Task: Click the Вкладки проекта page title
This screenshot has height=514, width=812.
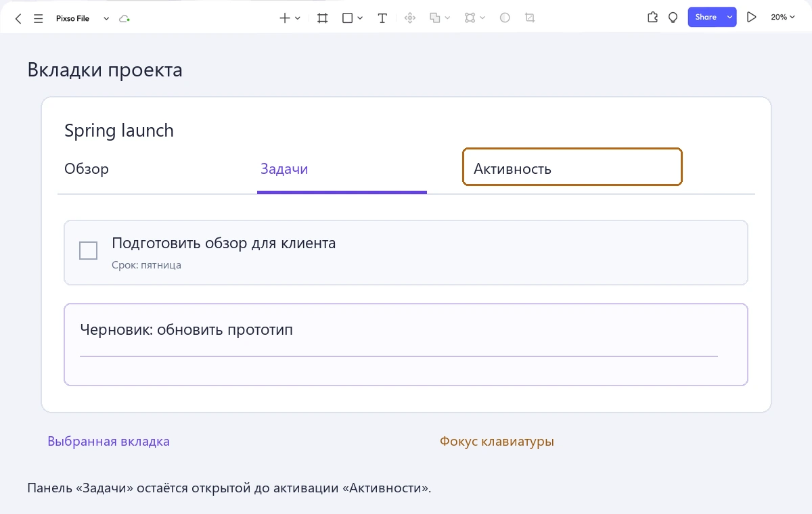Action: (x=105, y=70)
